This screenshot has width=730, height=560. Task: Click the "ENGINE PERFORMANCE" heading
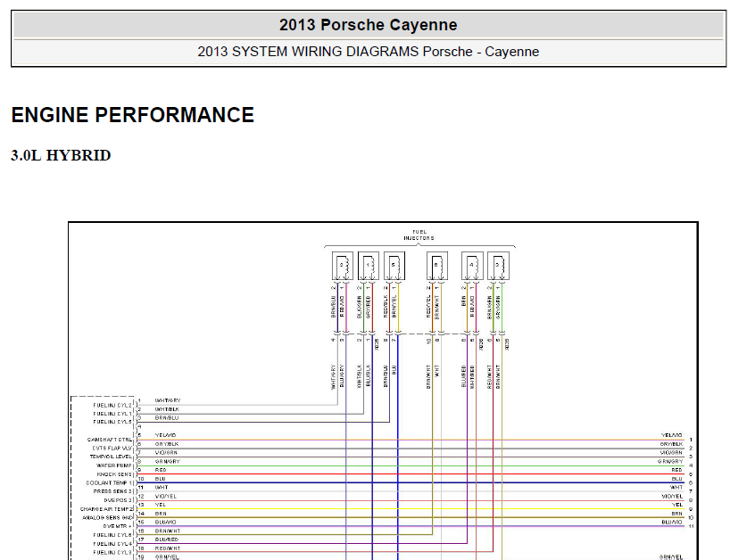tap(133, 115)
